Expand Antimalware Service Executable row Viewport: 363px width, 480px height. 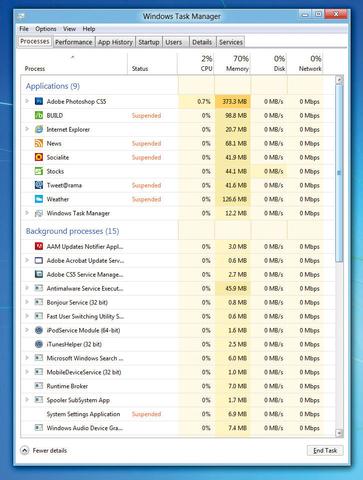tap(27, 288)
